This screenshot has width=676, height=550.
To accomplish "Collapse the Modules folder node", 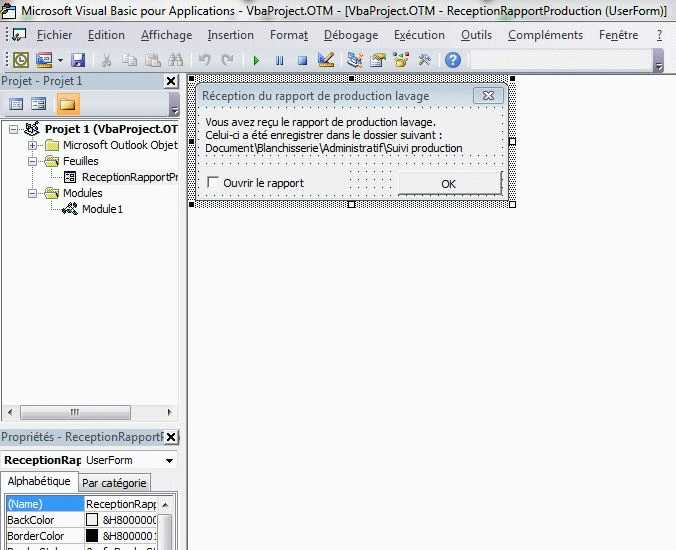I will coord(32,193).
